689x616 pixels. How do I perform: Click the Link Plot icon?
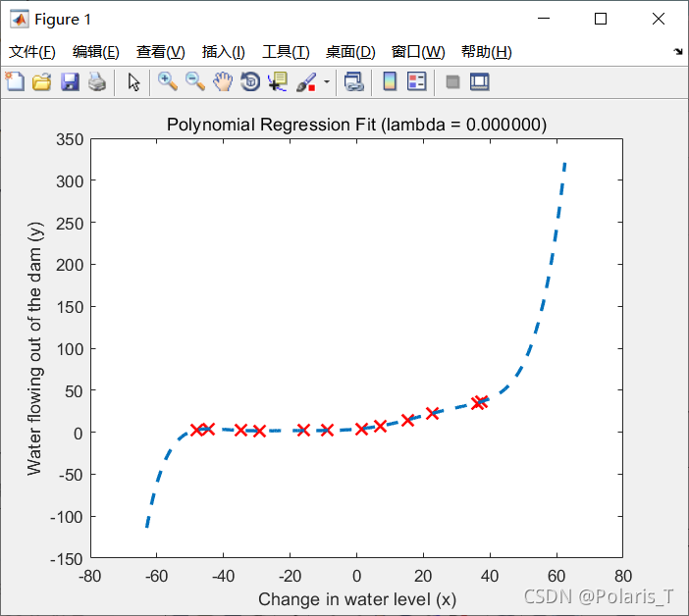tap(353, 81)
